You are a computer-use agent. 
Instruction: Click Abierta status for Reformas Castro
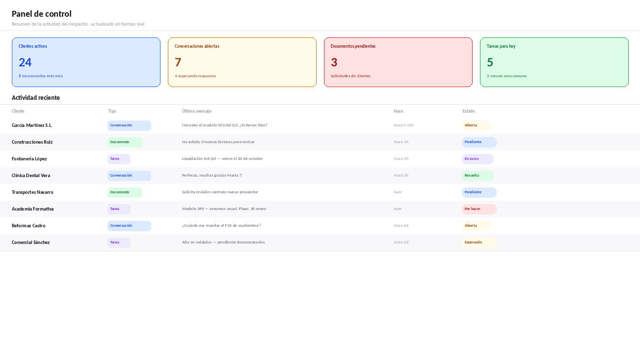point(476,226)
